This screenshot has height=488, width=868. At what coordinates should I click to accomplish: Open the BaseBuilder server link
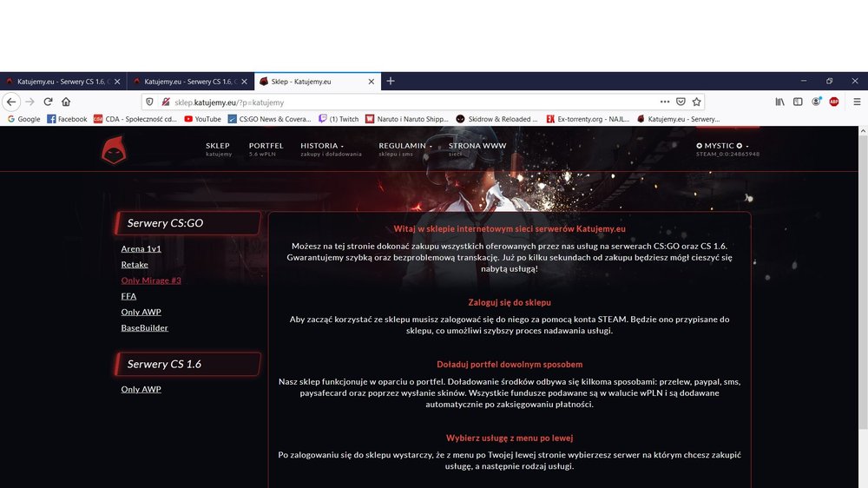(144, 328)
